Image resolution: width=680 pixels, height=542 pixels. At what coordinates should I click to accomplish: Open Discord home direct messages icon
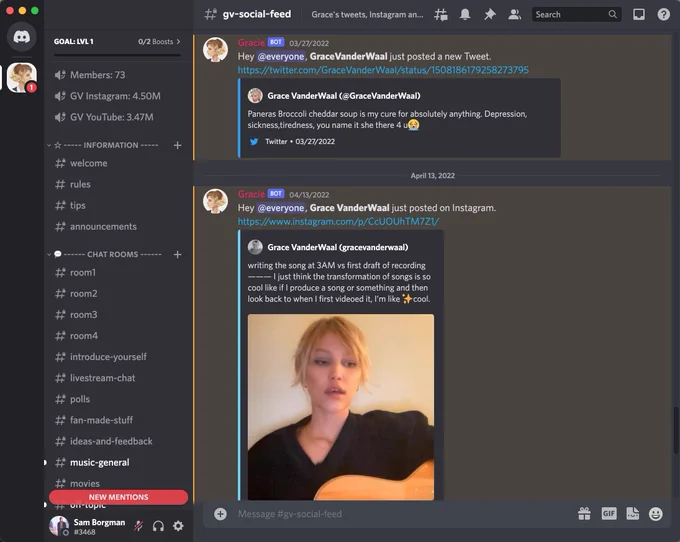(x=21, y=37)
